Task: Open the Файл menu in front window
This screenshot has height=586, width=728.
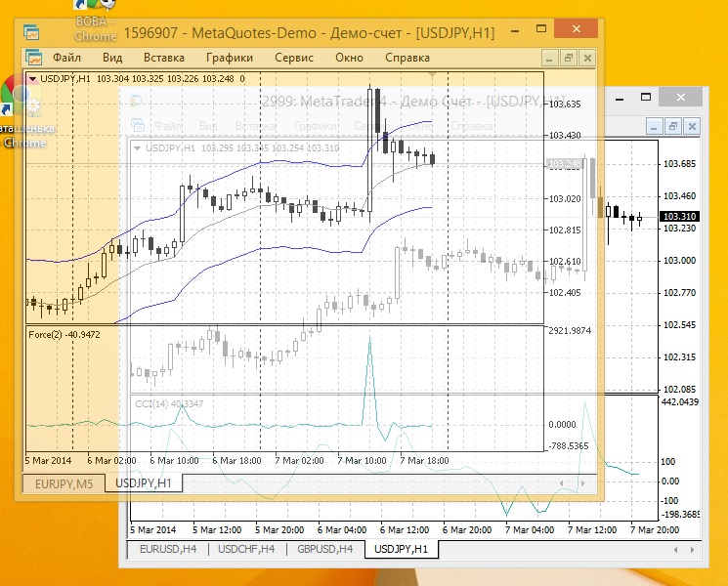Action: pyautogui.click(x=66, y=58)
